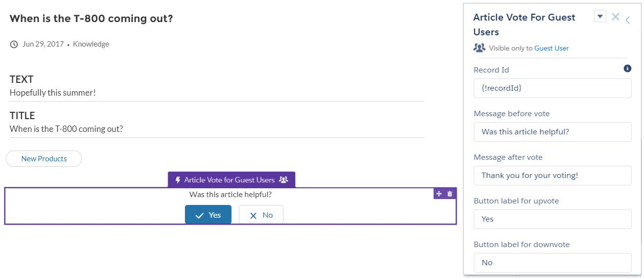Click the Record Id input field
644x278 pixels.
pos(553,88)
